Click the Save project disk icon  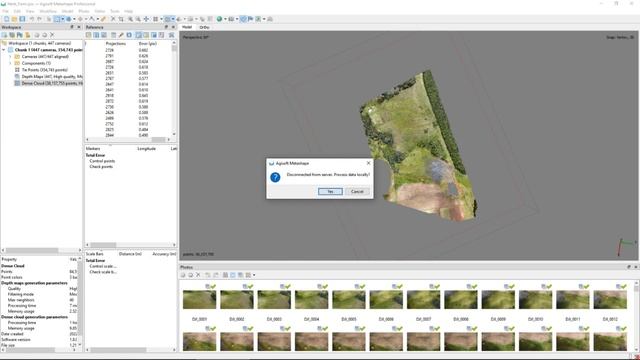pyautogui.click(x=22, y=19)
